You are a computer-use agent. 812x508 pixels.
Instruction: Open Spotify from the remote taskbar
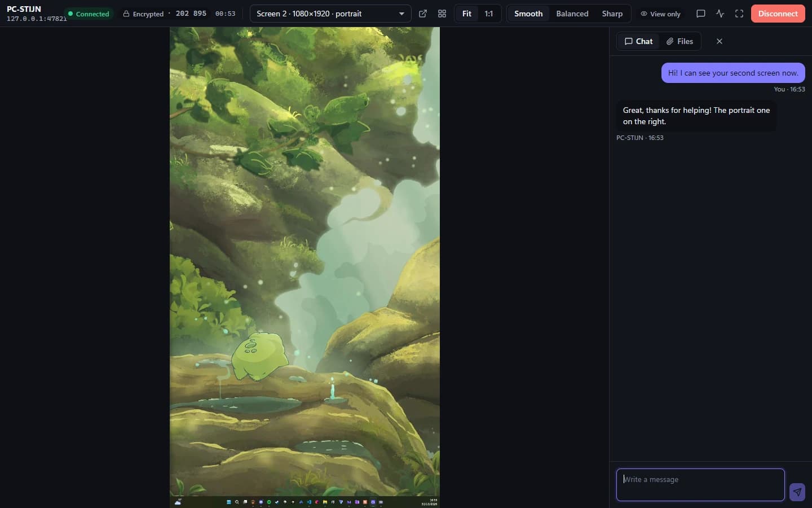[269, 502]
